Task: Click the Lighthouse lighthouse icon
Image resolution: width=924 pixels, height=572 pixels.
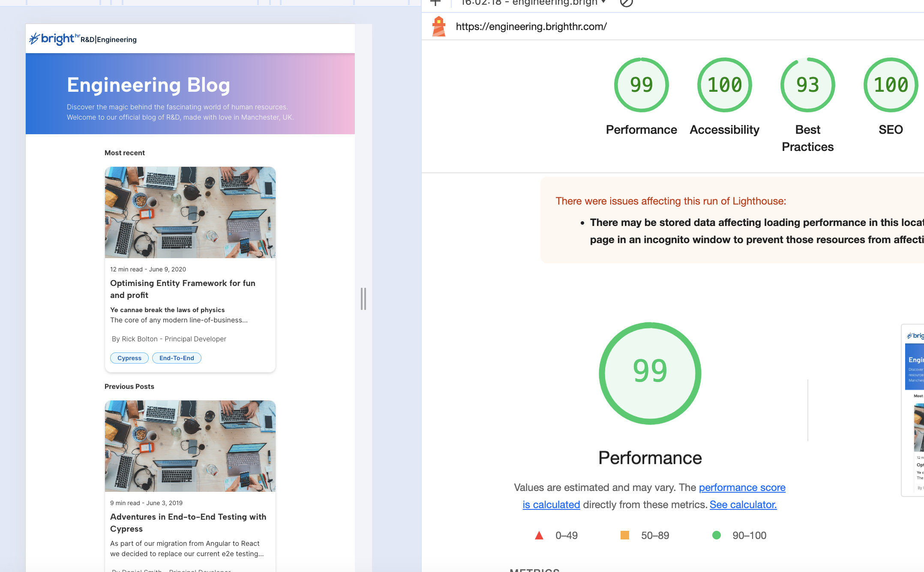Action: point(438,27)
